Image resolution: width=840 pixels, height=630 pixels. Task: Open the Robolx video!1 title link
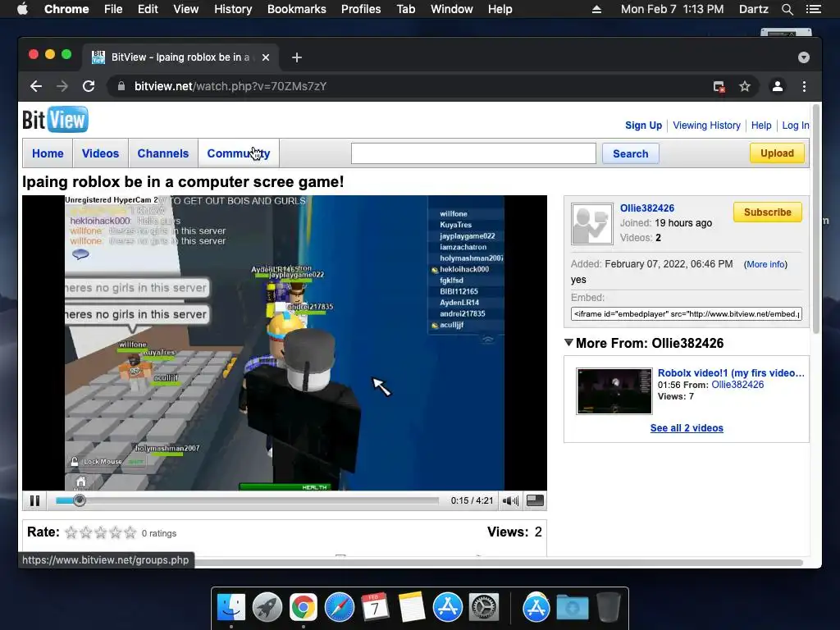click(x=731, y=373)
